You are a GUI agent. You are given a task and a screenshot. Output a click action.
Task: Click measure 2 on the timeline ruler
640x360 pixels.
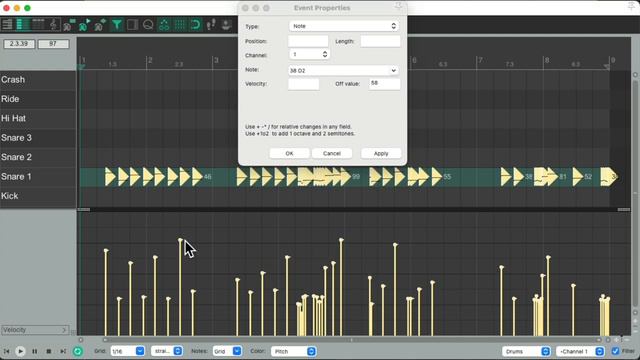coord(150,61)
